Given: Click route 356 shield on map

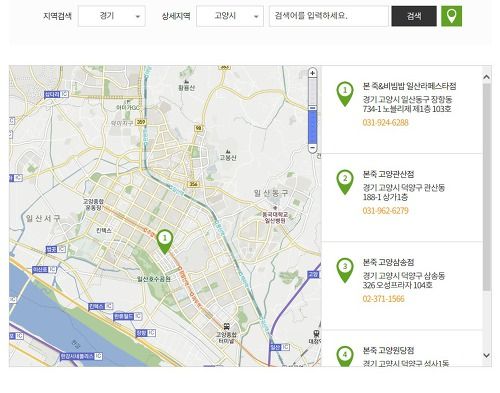Looking at the screenshot, I should pos(193,184).
